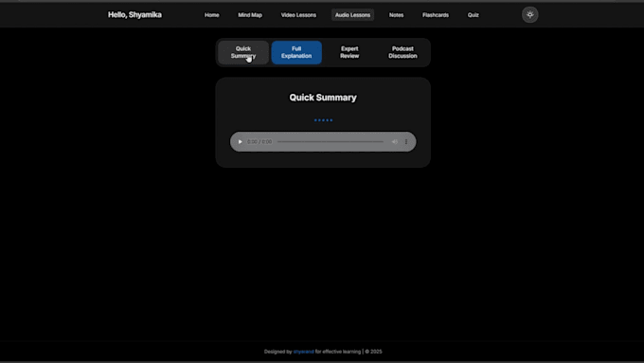Image resolution: width=644 pixels, height=363 pixels.
Task: Select the Quick Summary tab
Action: 243,52
